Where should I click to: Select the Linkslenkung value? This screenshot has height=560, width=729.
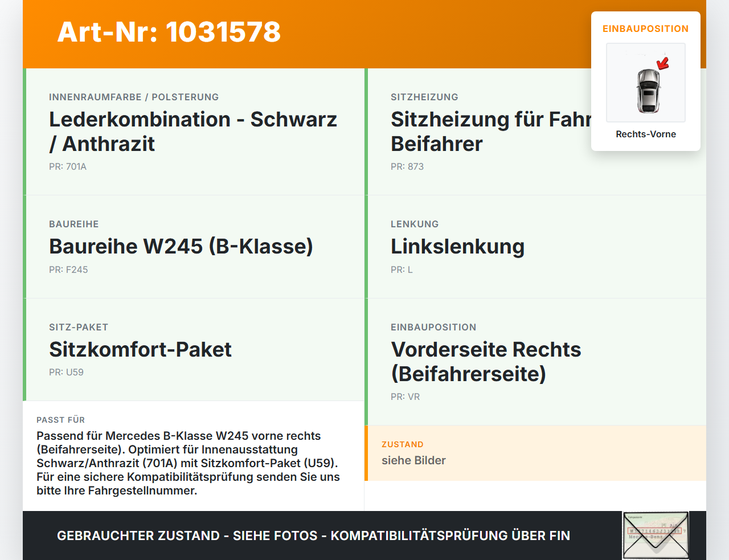tap(458, 247)
